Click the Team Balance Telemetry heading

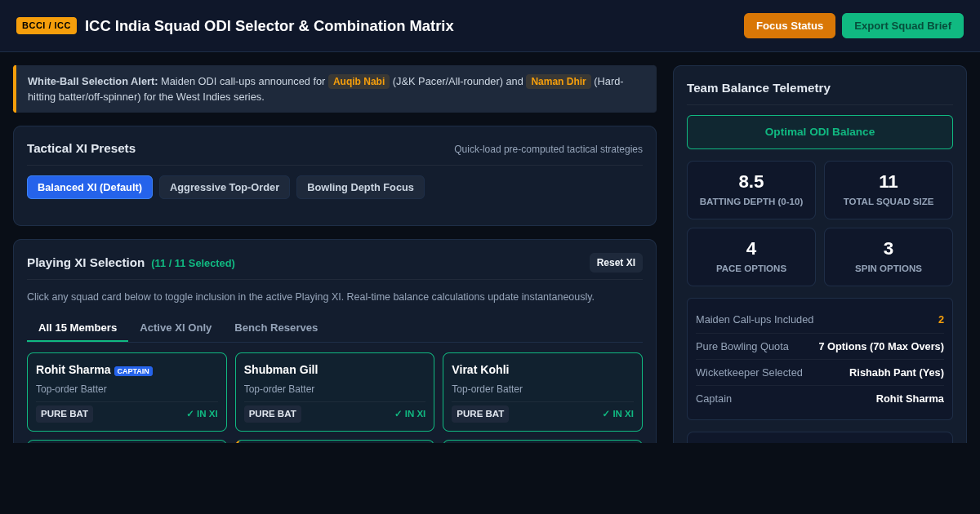point(759,87)
